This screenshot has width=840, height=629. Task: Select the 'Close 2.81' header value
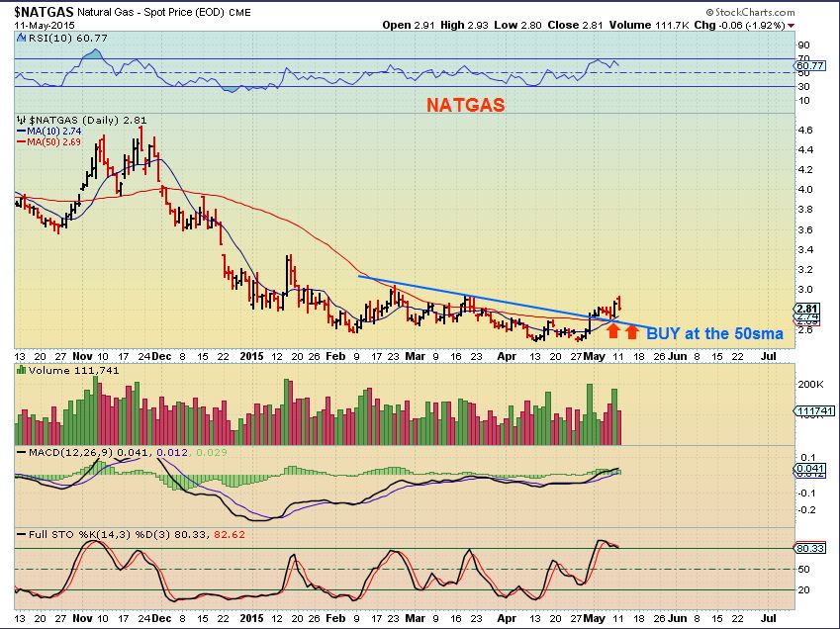point(575,25)
